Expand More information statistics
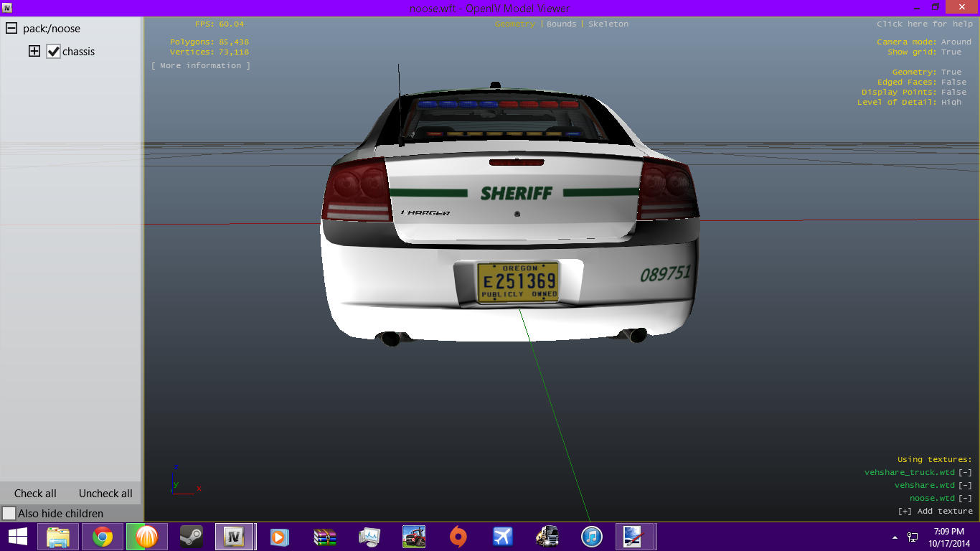Screen dimensions: 980x551 click(201, 66)
